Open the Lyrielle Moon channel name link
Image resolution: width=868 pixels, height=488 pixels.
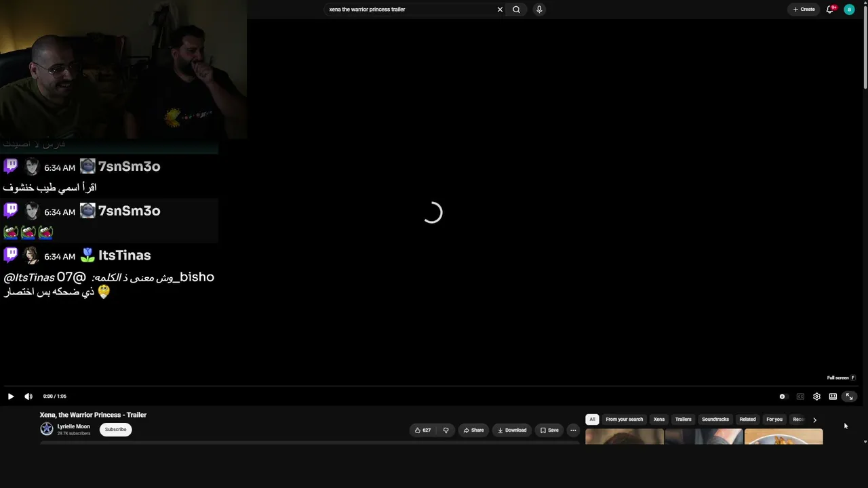(x=73, y=427)
